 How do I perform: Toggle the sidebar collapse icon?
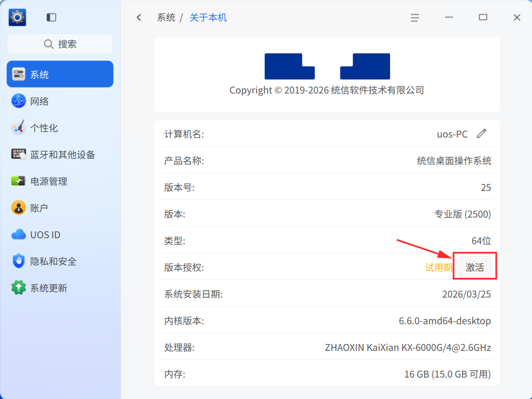pyautogui.click(x=51, y=17)
